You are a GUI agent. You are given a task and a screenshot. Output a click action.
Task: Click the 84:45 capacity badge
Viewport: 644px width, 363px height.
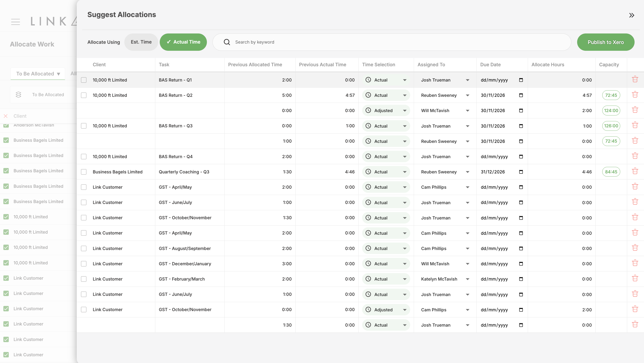click(611, 172)
